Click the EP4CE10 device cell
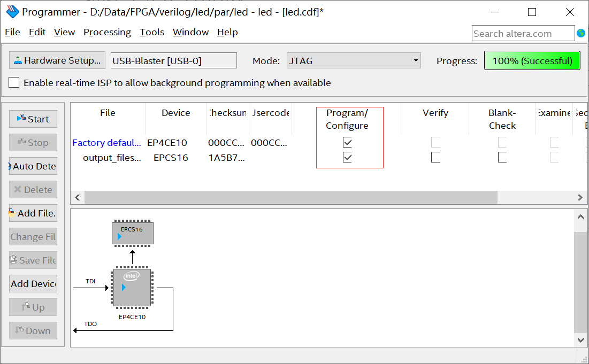589x364 pixels. tap(167, 143)
